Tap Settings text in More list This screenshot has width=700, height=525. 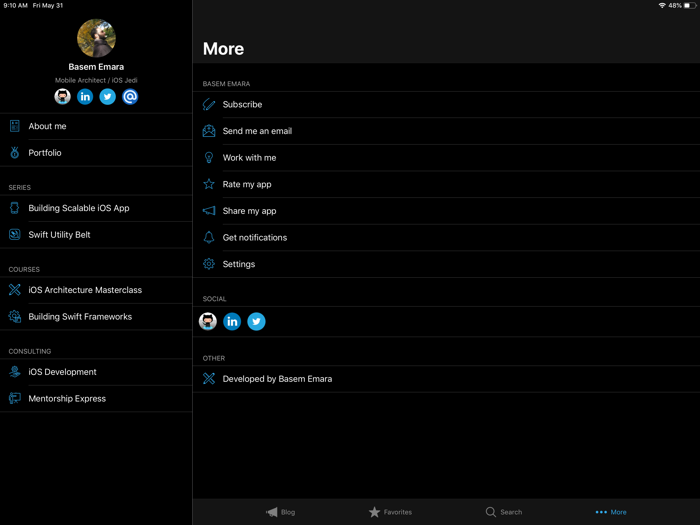(239, 264)
